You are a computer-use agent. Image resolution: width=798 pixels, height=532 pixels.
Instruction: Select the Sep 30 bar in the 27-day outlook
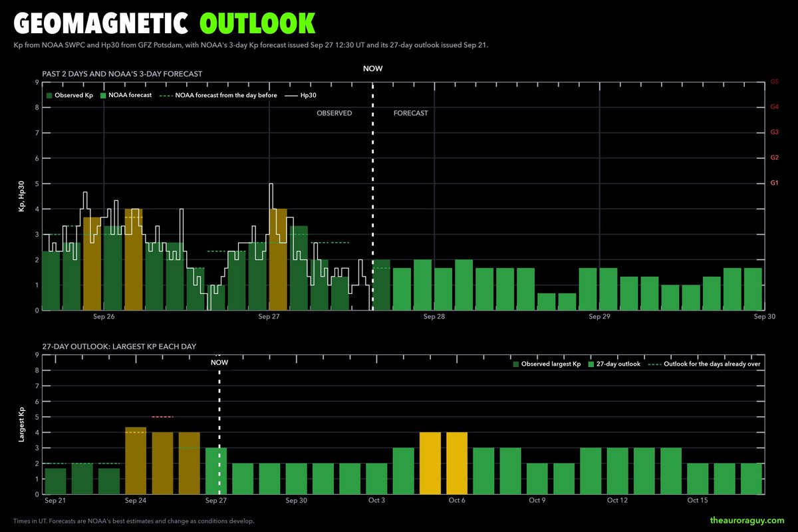(x=297, y=478)
